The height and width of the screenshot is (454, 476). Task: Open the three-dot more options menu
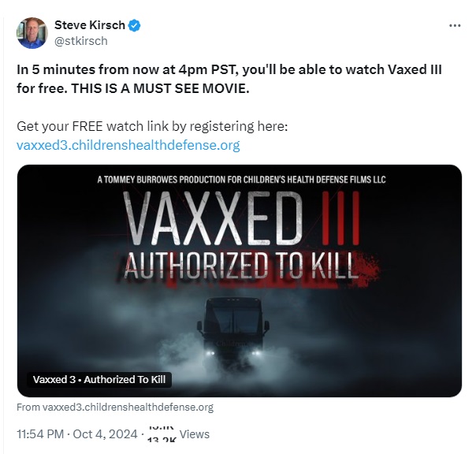pyautogui.click(x=455, y=26)
